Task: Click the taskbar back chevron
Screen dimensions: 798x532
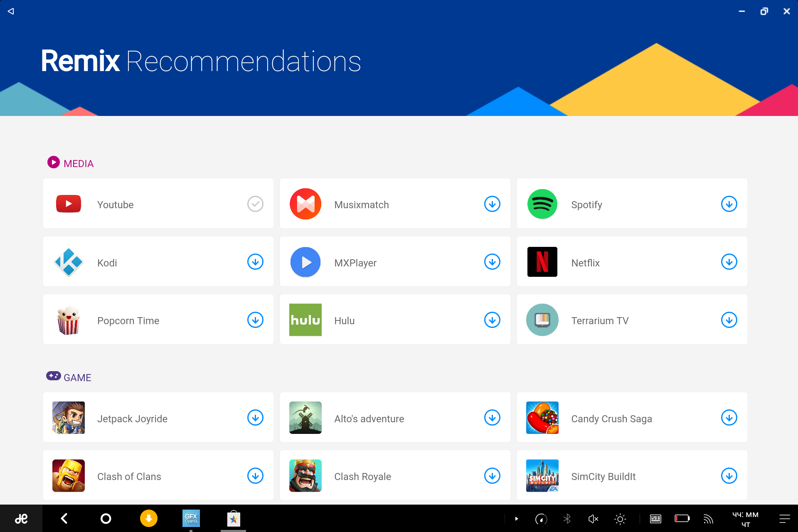Action: (x=64, y=519)
